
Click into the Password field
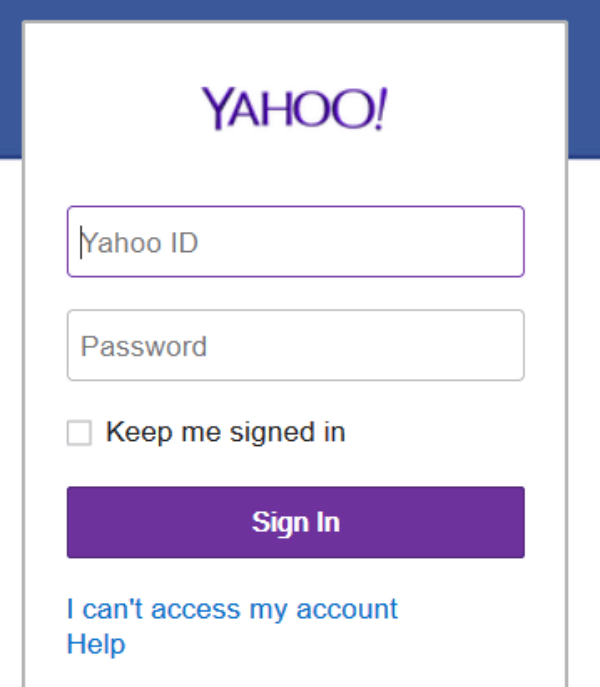[295, 345]
